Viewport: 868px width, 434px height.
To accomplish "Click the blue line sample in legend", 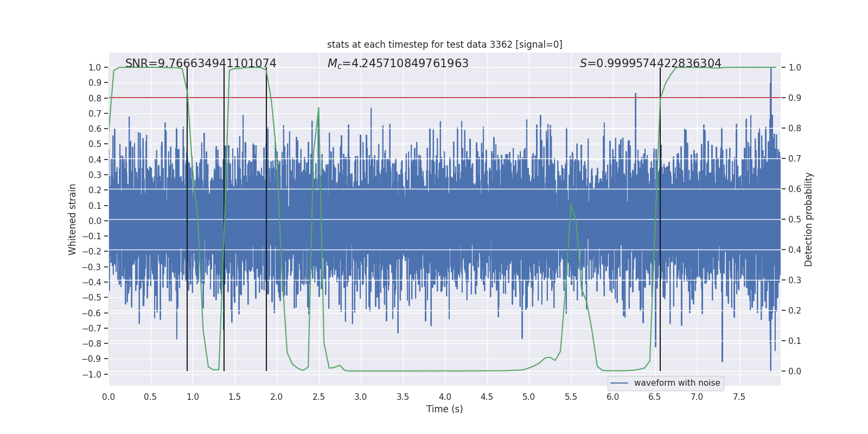I will [x=619, y=383].
